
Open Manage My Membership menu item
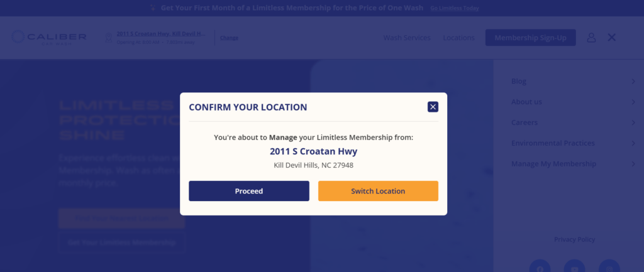tap(553, 164)
